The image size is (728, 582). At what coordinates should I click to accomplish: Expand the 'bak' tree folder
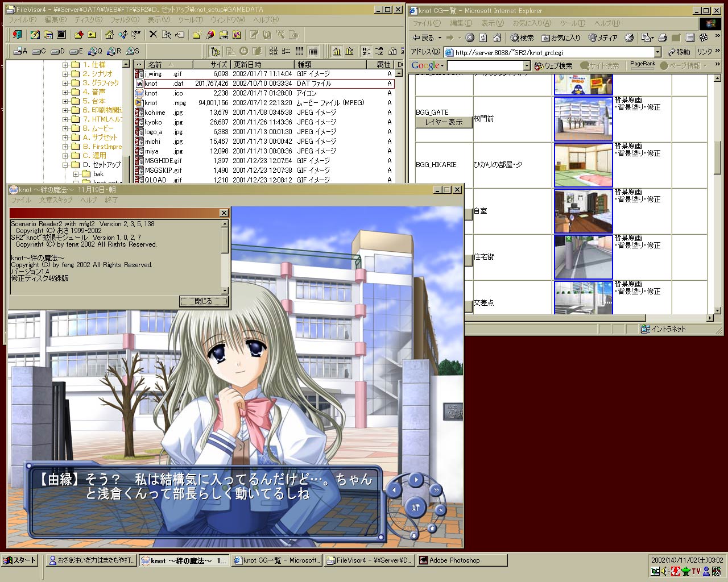[x=76, y=174]
